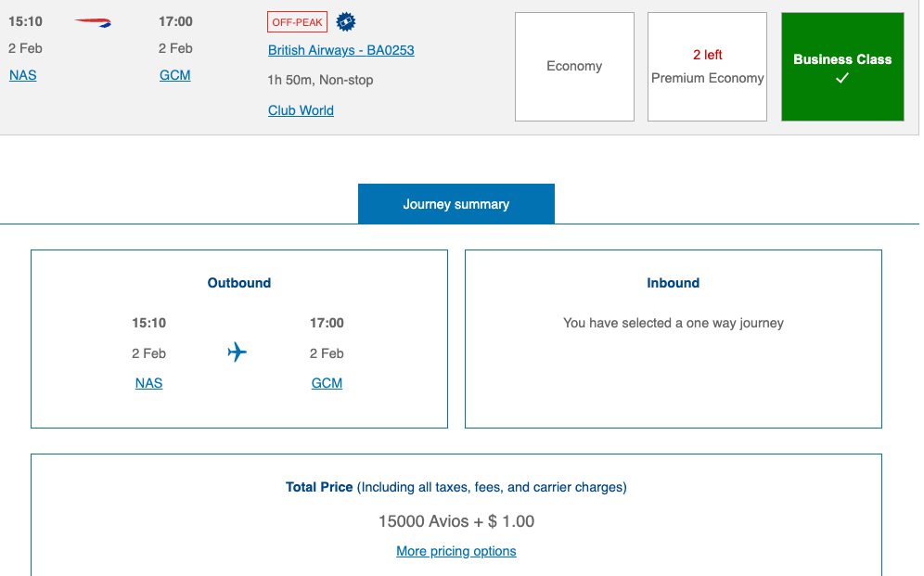
Task: Click the airplane icon in the Outbound summary
Action: click(237, 352)
